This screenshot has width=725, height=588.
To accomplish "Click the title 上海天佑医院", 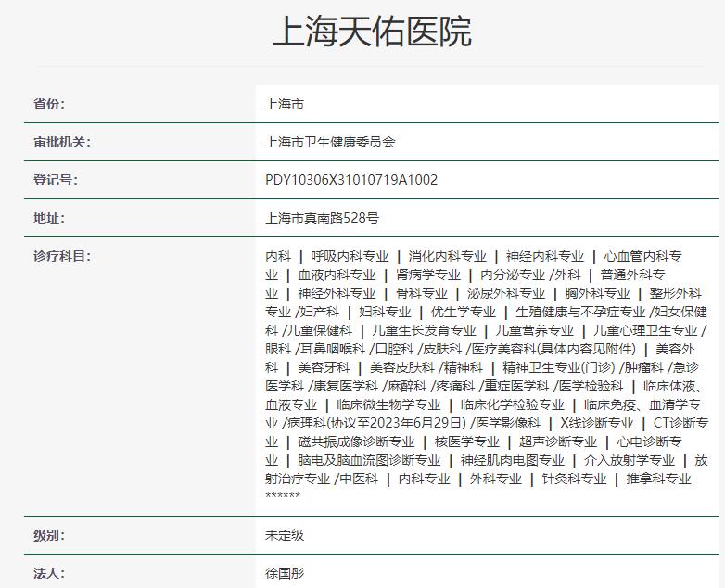I will [372, 31].
